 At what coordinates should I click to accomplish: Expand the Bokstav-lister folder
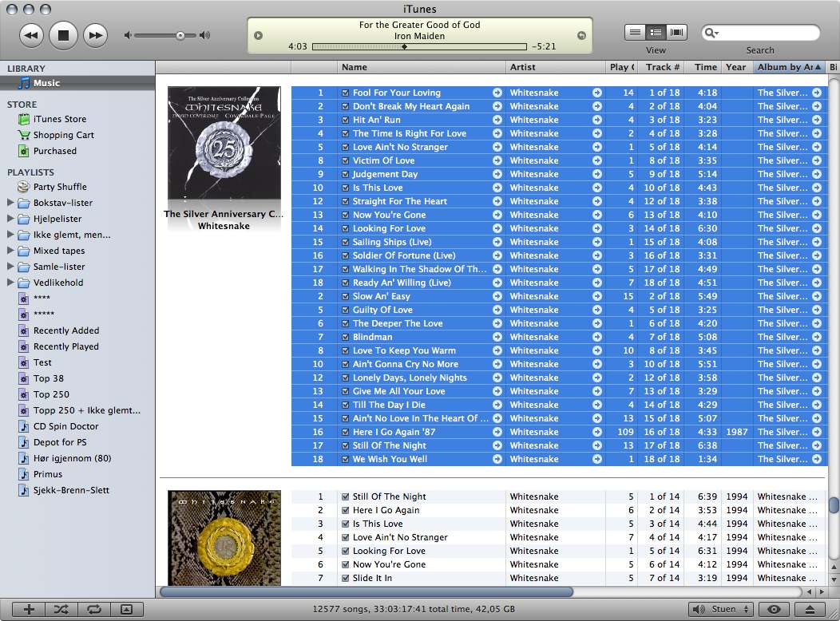10,203
